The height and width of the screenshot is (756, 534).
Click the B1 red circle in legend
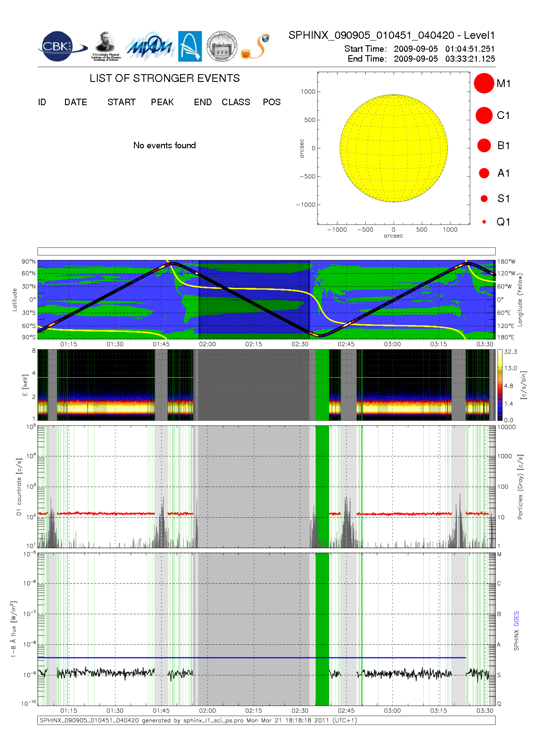click(x=484, y=146)
